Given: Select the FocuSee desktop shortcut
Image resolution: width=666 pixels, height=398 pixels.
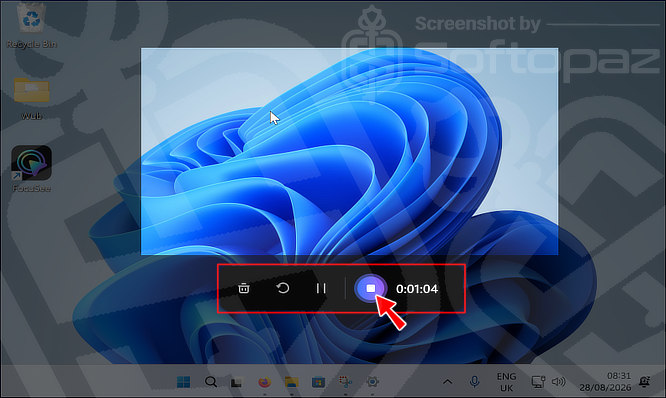Looking at the screenshot, I should click(31, 169).
